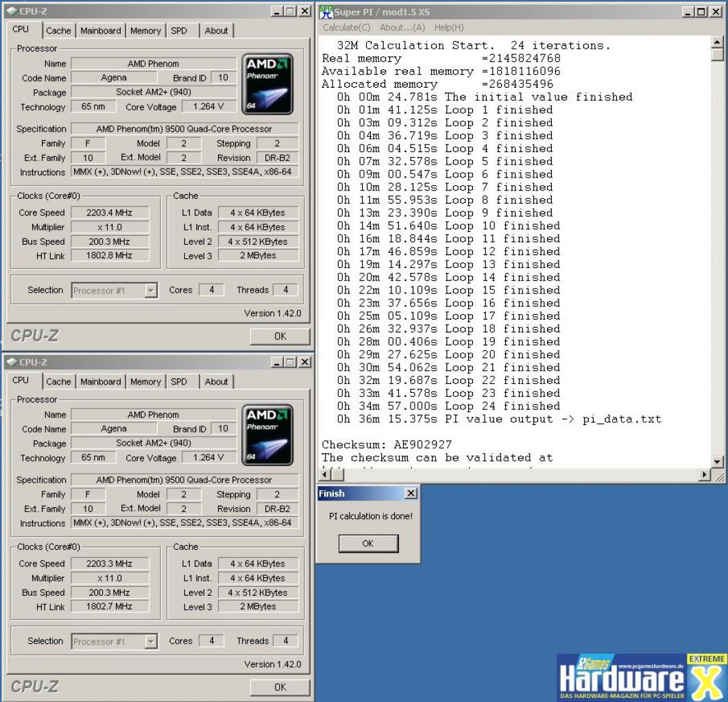Close the top CPU-Z window
Screen dimensions: 728x702
pyautogui.click(x=305, y=11)
